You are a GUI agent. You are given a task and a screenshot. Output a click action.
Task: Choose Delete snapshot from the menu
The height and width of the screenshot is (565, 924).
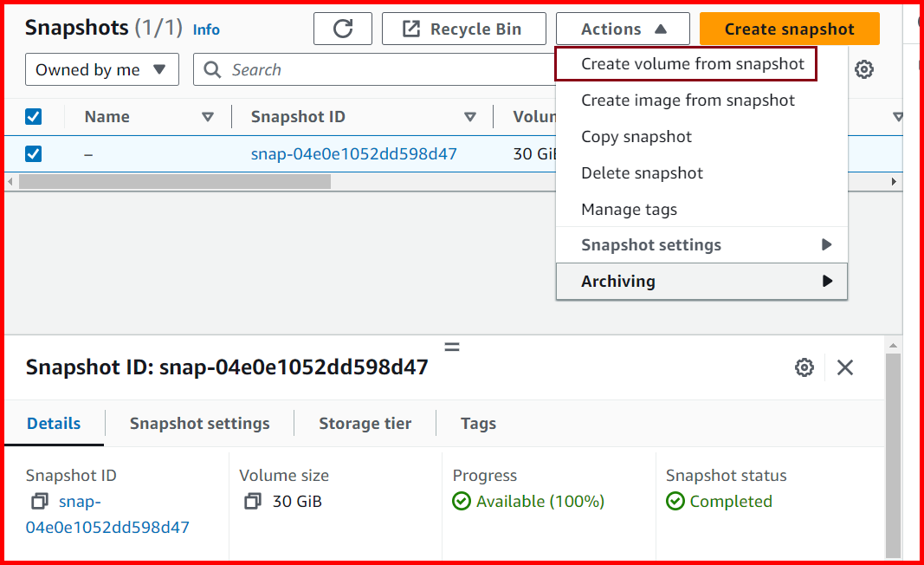click(x=642, y=172)
